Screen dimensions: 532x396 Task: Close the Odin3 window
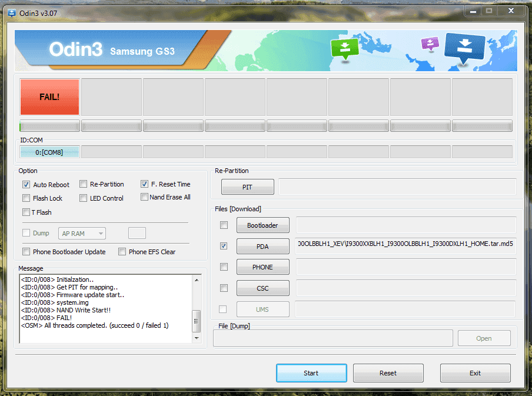point(511,11)
